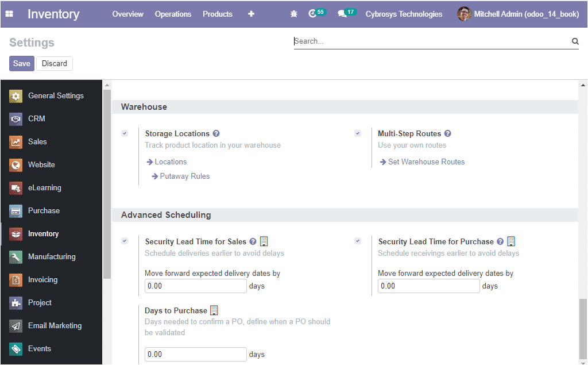
Task: Click help icon beside Security Lead Time for Purchase
Action: [500, 241]
